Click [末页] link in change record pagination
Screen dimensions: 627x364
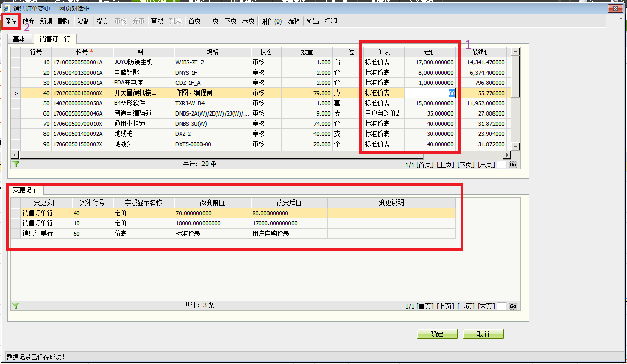click(x=486, y=306)
